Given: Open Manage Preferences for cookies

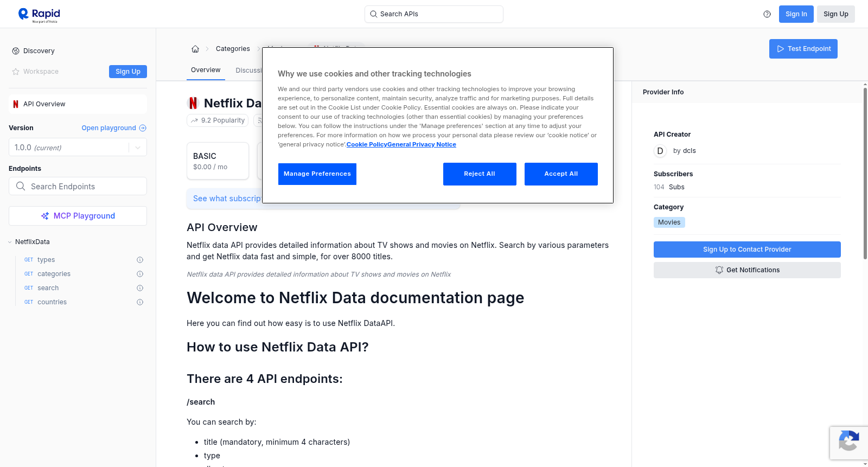Looking at the screenshot, I should coord(317,174).
